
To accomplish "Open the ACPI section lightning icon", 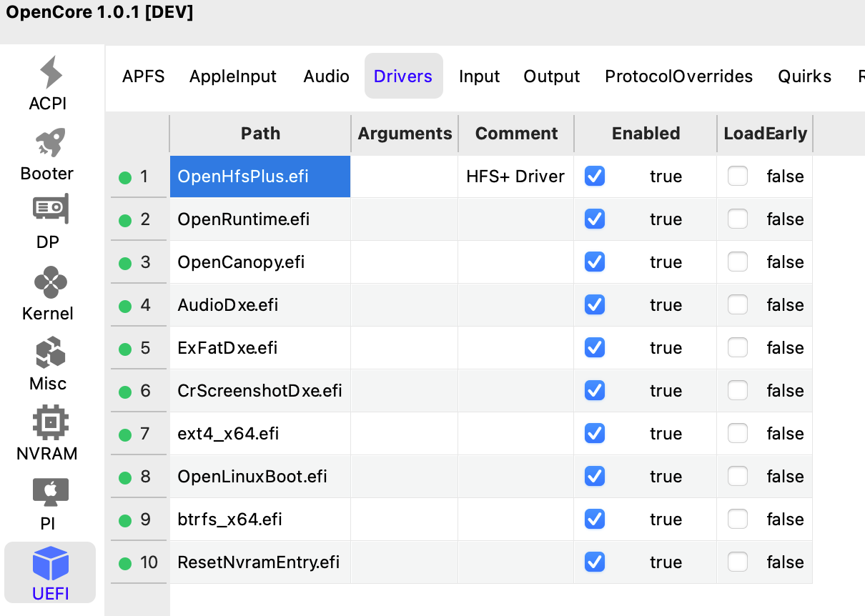I will coord(49,73).
